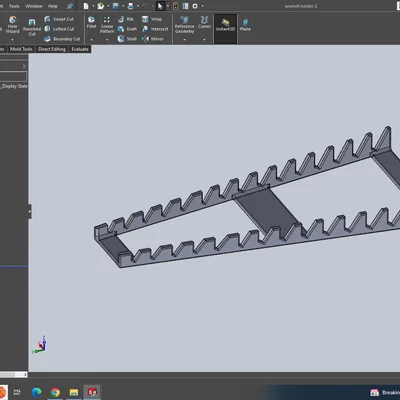Screen dimensions: 400x400
Task: Create a new document with New icon
Action: (86, 6)
